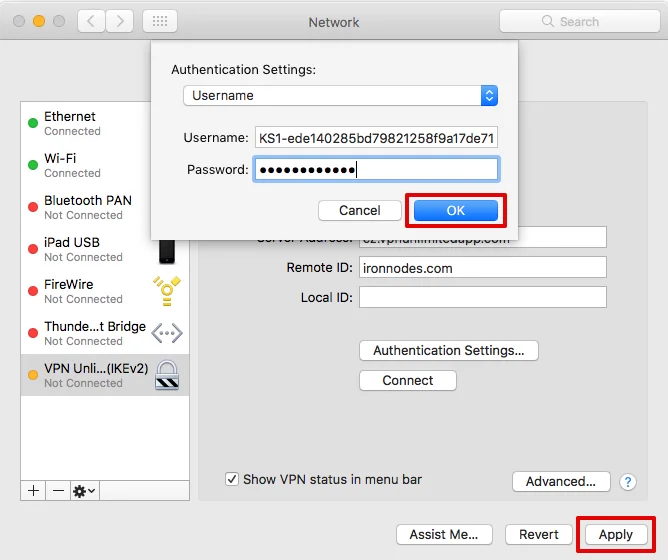Click the Search field in toolbar
The width and height of the screenshot is (668, 560).
point(577,21)
